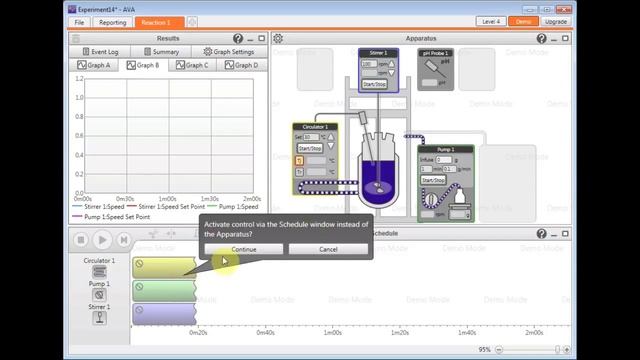640x360 pixels.
Task: Click the Pump 1 Infuse amount field
Action: coord(444,160)
